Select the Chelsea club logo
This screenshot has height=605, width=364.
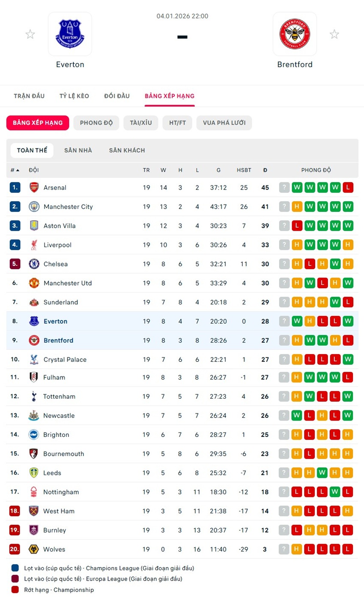click(x=34, y=264)
